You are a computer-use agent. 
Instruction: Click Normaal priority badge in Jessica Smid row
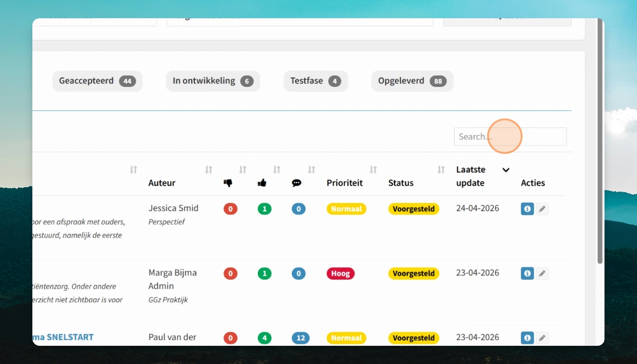(346, 209)
